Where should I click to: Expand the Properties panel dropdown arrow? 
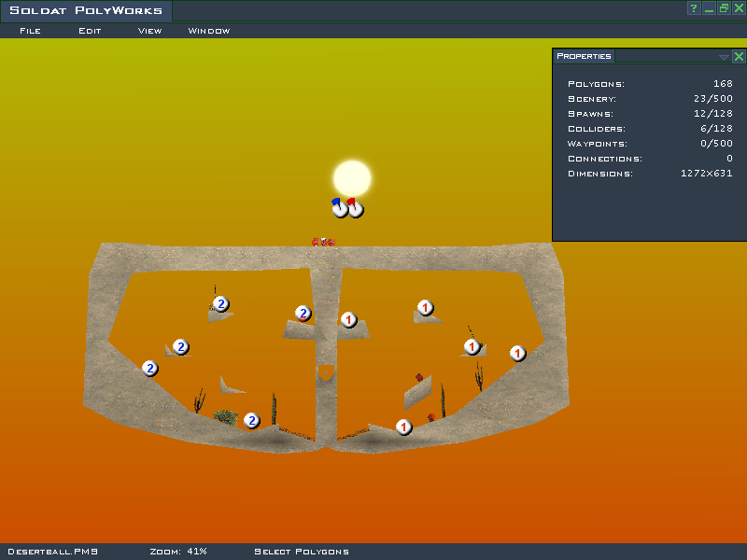click(x=724, y=57)
